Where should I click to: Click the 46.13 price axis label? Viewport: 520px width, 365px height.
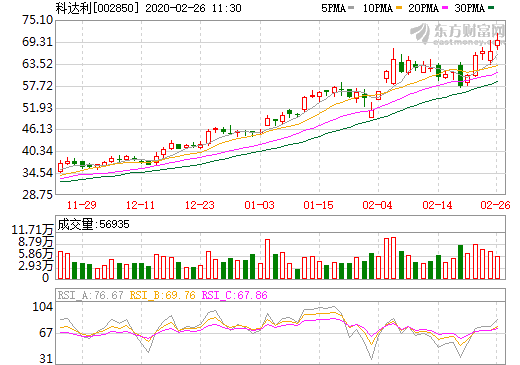(x=37, y=129)
